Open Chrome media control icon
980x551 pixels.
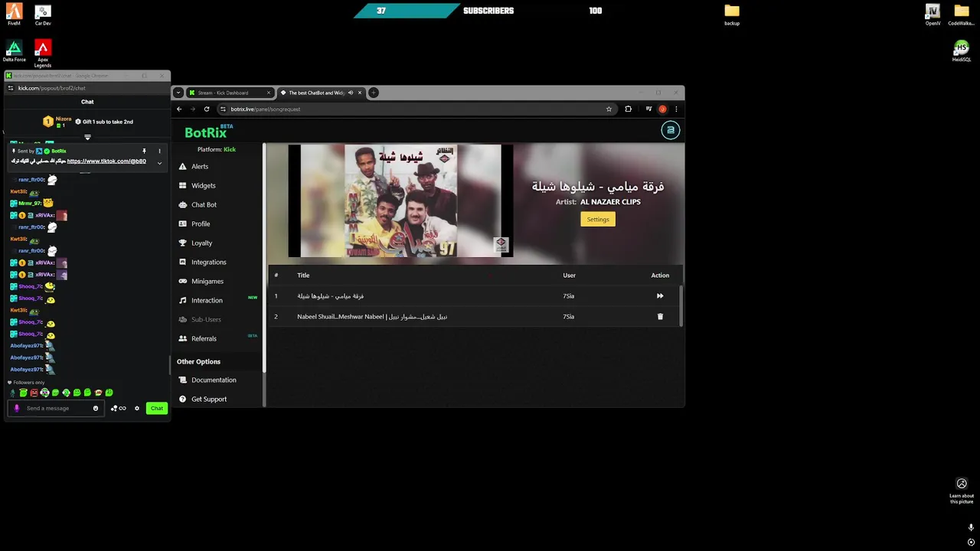point(648,109)
